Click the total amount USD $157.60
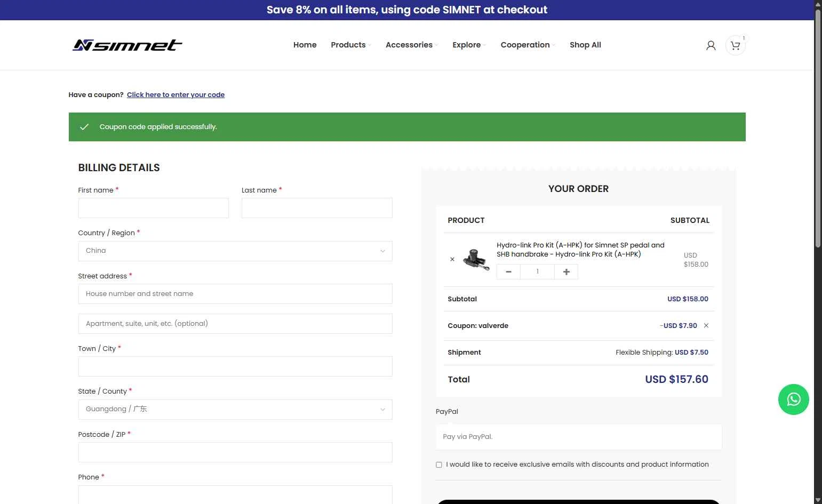822x504 pixels. click(x=676, y=379)
